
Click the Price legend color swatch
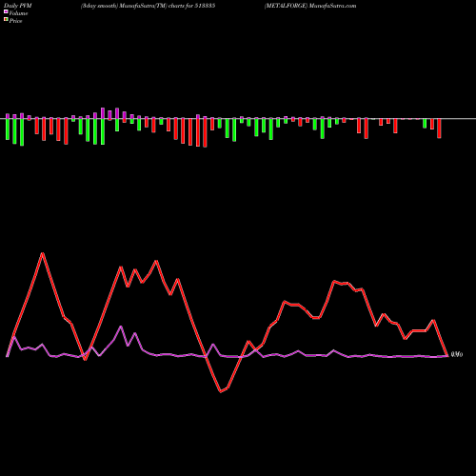pyautogui.click(x=6, y=19)
